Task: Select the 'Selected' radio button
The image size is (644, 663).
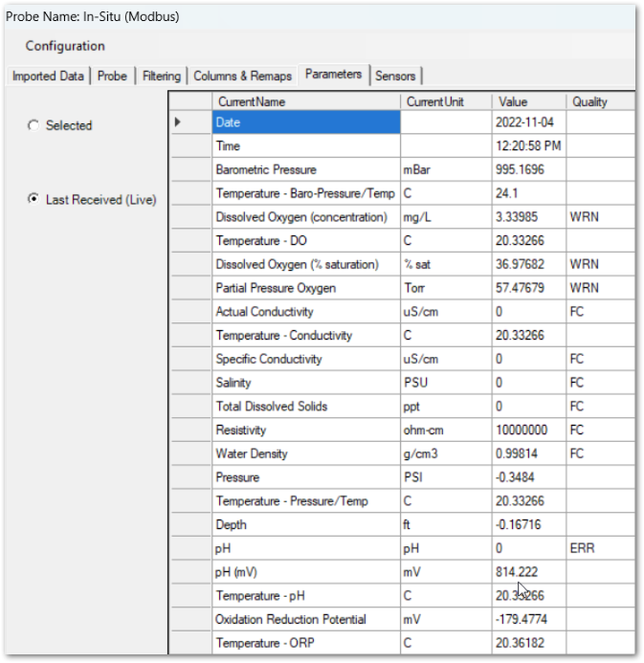Action: tap(35, 125)
